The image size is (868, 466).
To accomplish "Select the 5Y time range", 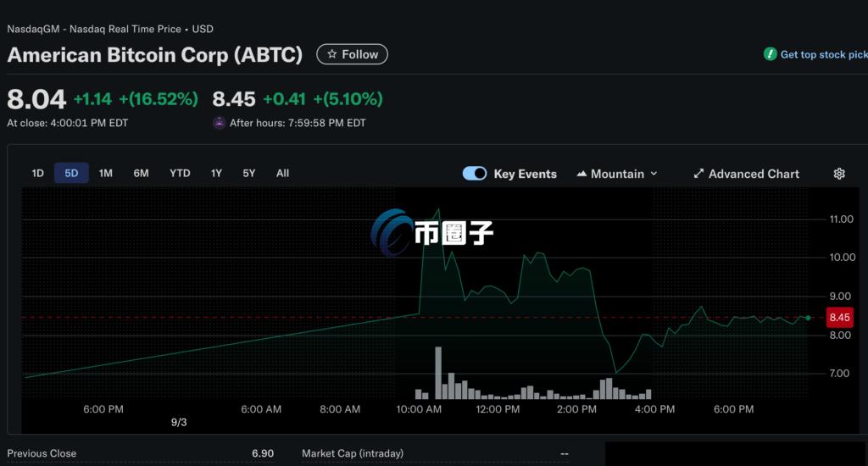I will (248, 174).
